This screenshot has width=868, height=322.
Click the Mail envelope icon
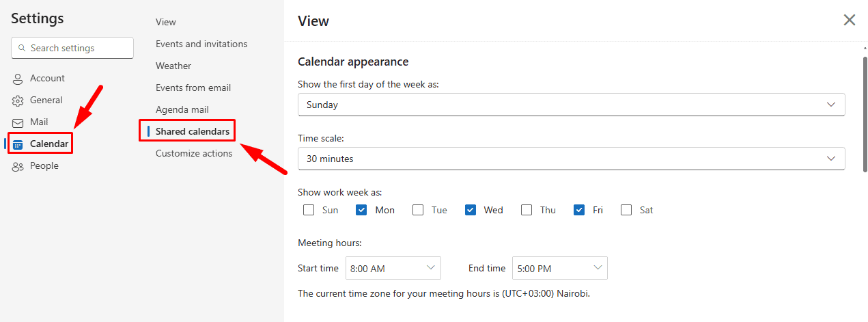click(18, 122)
